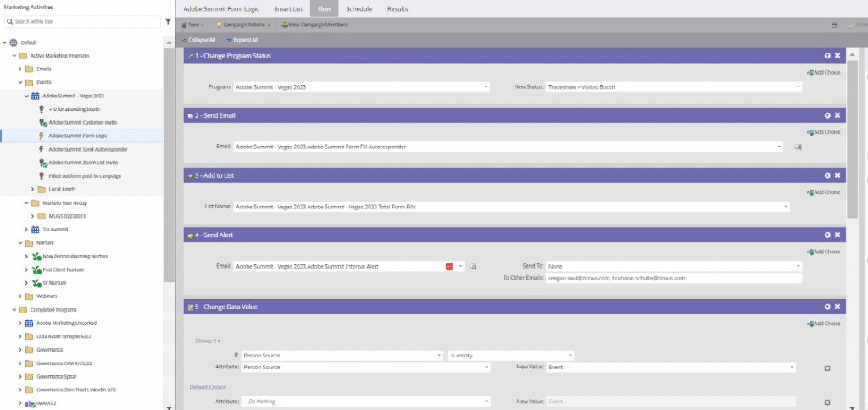The width and height of the screenshot is (868, 410).
Task: Add Choice to Change Program Status step
Action: (x=823, y=73)
